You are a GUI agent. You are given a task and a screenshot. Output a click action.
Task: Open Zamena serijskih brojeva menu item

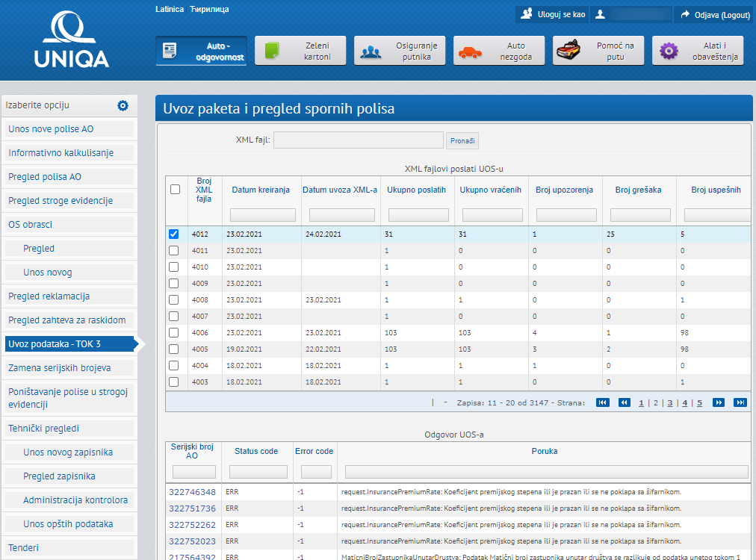[x=60, y=368]
